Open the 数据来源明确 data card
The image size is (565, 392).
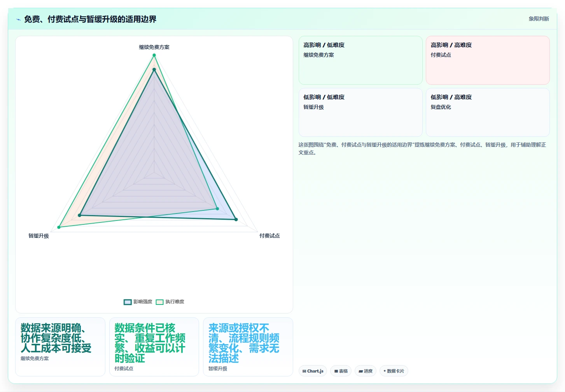point(60,347)
